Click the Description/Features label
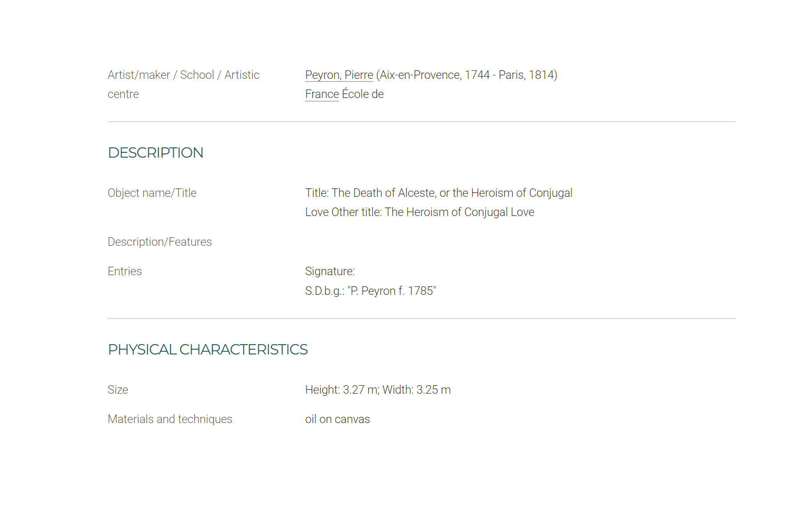The height and width of the screenshot is (525, 812). (159, 242)
